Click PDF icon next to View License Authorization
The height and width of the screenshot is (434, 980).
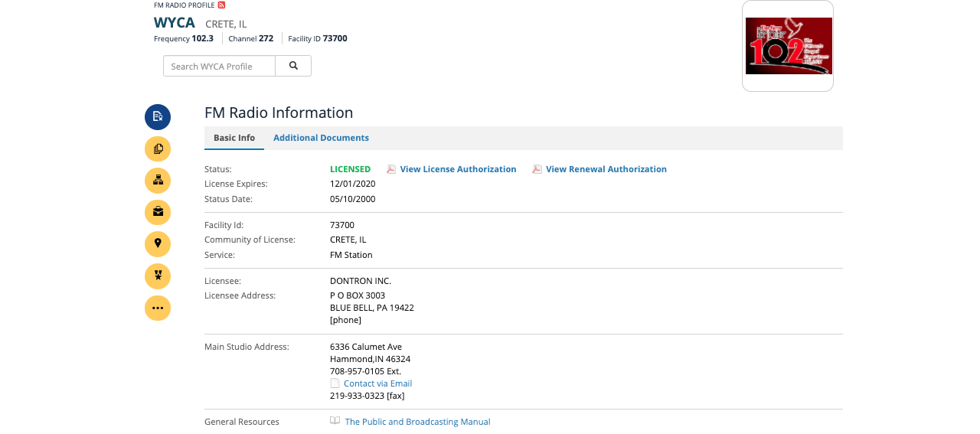[x=391, y=169]
